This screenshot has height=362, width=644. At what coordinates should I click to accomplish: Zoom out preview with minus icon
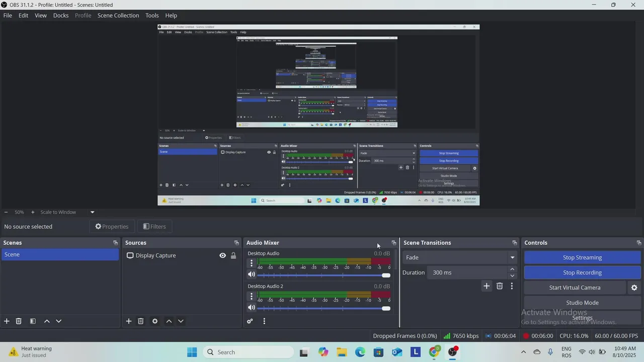[6, 212]
